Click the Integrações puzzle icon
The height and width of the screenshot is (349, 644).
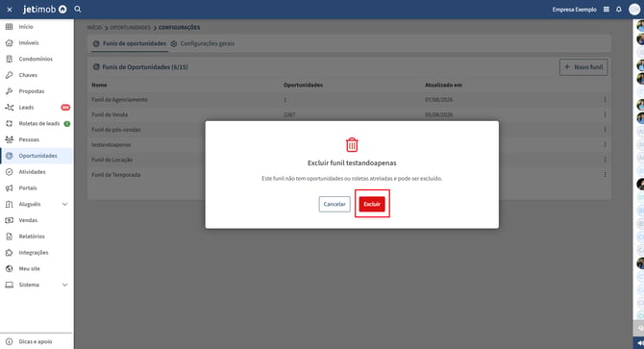coord(9,253)
